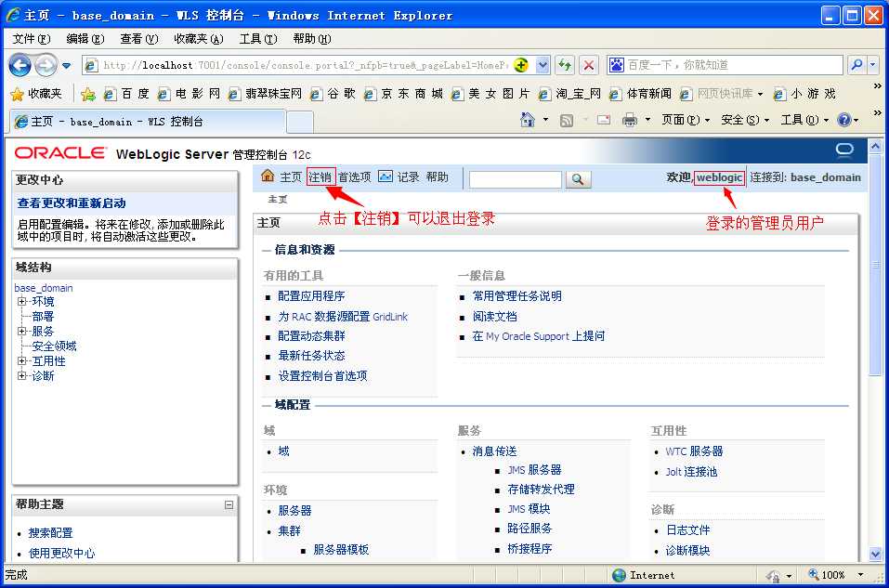Image resolution: width=889 pixels, height=588 pixels.
Task: Expand the 互用性 tree node
Action: coord(21,360)
